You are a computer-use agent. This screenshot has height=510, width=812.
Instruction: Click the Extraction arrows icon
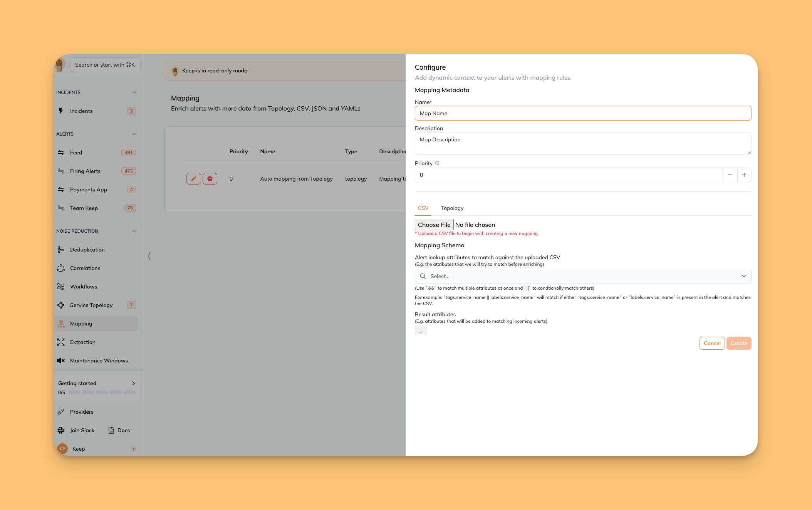click(x=61, y=342)
